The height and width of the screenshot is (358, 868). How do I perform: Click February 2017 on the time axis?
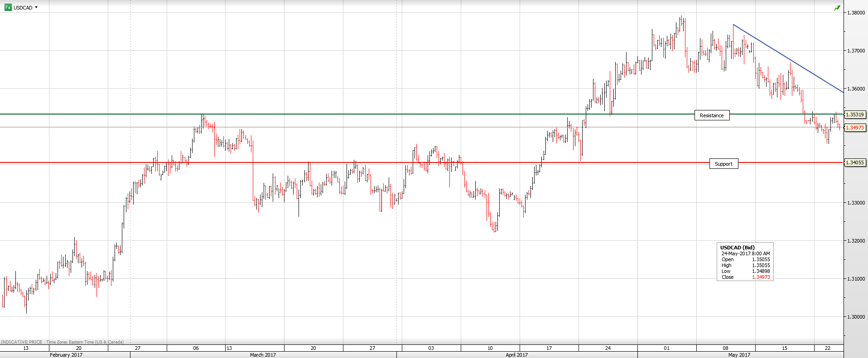point(66,355)
